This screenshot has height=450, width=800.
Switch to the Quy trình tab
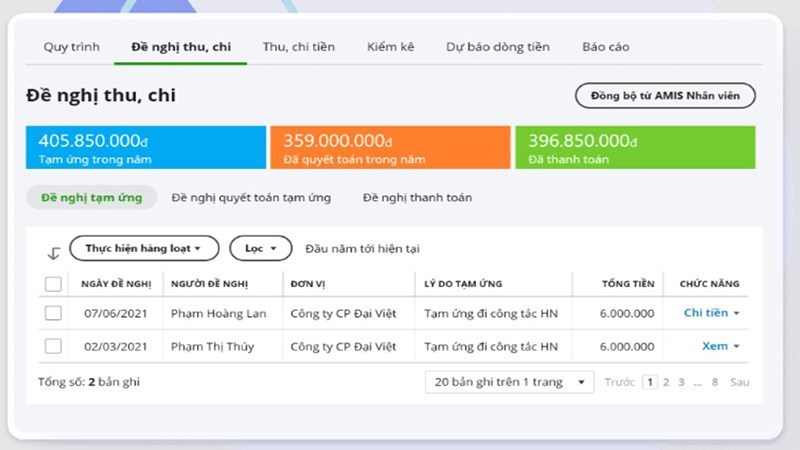point(71,47)
